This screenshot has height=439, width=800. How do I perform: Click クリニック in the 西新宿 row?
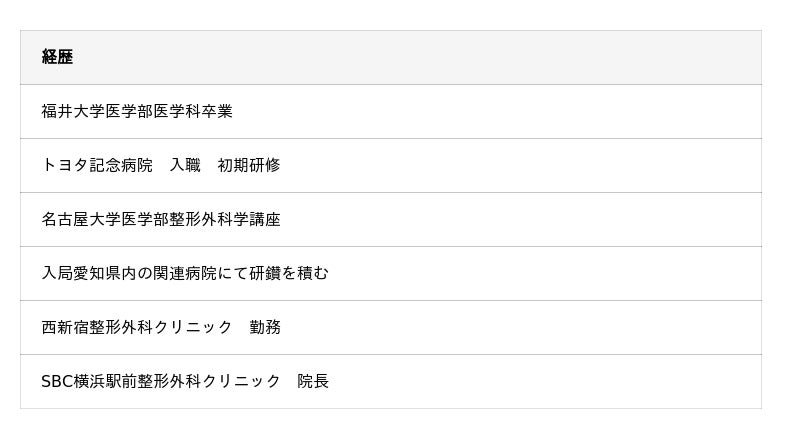tap(193, 327)
